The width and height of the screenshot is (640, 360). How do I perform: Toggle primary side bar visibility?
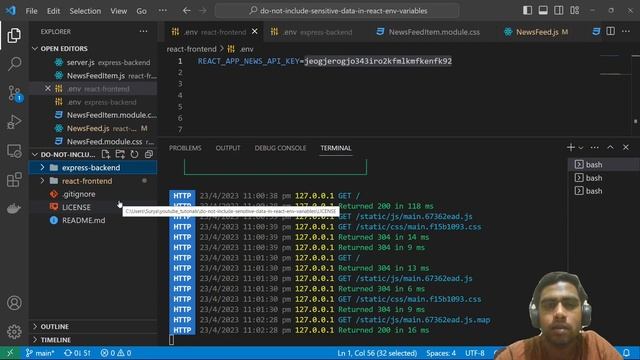(527, 11)
